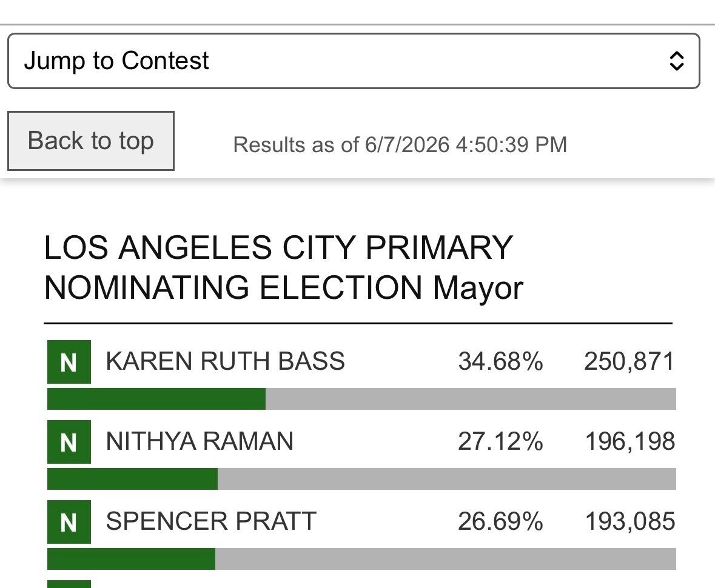The image size is (715, 588).
Task: Click Spencer Pratt vote progress bar
Action: 361,559
